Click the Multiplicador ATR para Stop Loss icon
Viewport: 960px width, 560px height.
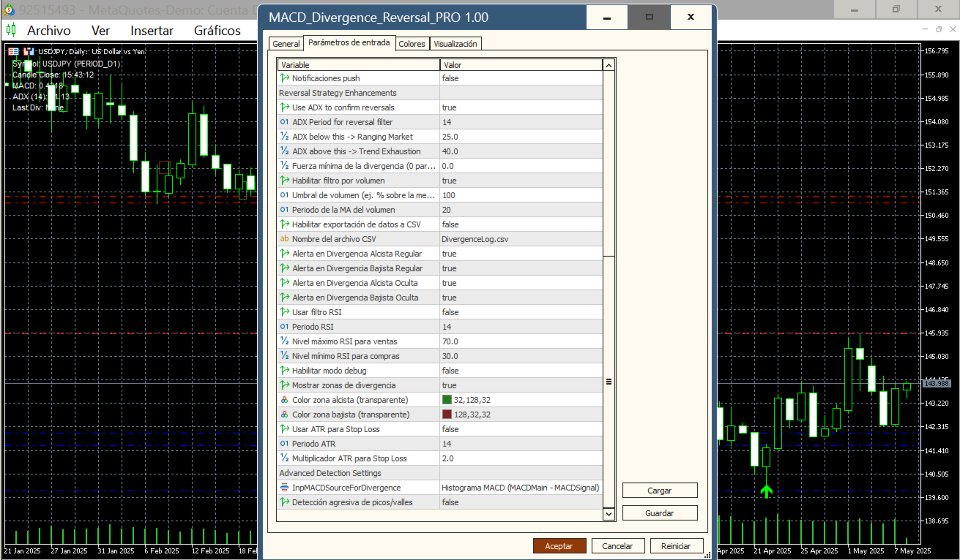pos(284,458)
